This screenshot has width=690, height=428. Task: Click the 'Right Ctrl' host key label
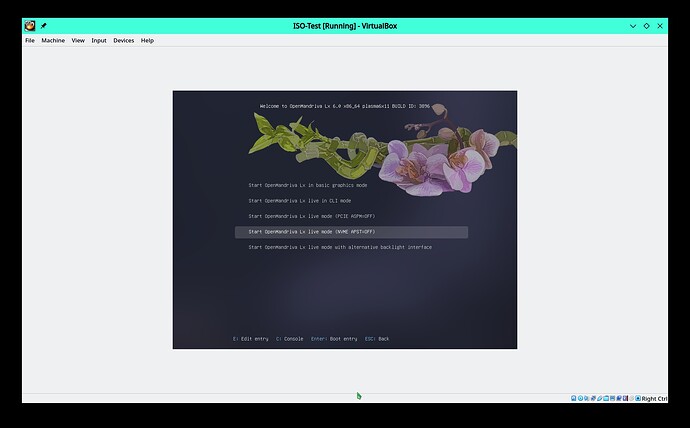pyautogui.click(x=654, y=399)
